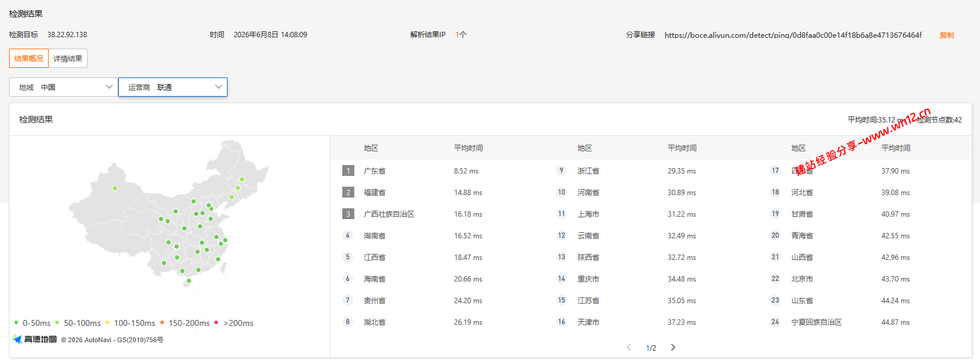Click the 8.52 ms value
Viewport: 980px width, 362px height.
pyautogui.click(x=466, y=171)
